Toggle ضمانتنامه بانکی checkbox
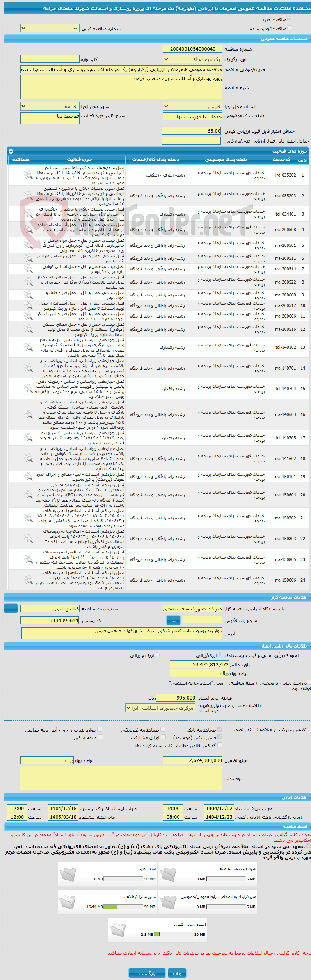Screen dimensions: 311x980 [220, 729]
